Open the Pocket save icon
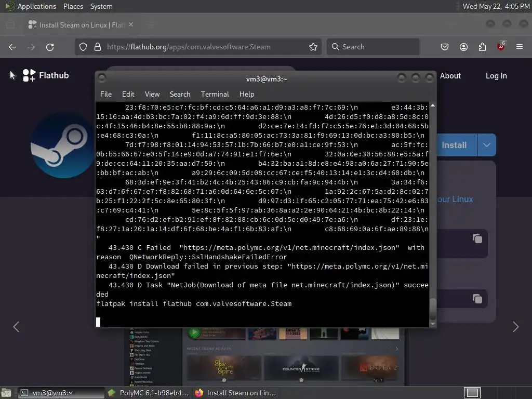Image resolution: width=532 pixels, height=399 pixels. (x=445, y=47)
